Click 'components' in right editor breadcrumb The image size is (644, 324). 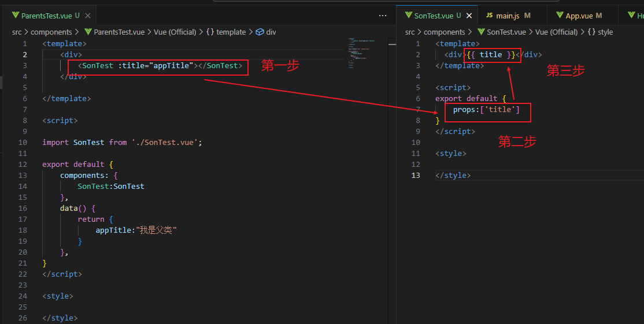click(x=445, y=32)
